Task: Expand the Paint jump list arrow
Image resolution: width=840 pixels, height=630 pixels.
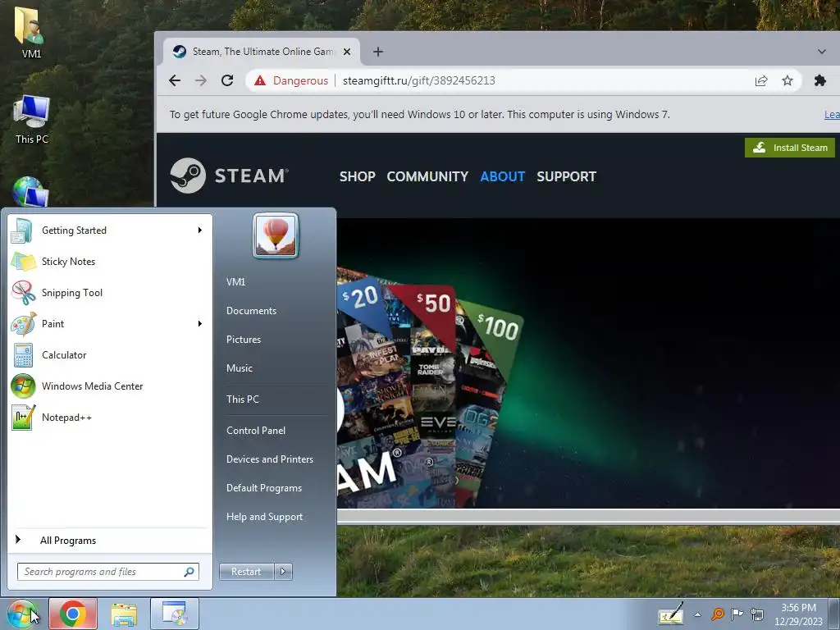Action: [x=200, y=323]
